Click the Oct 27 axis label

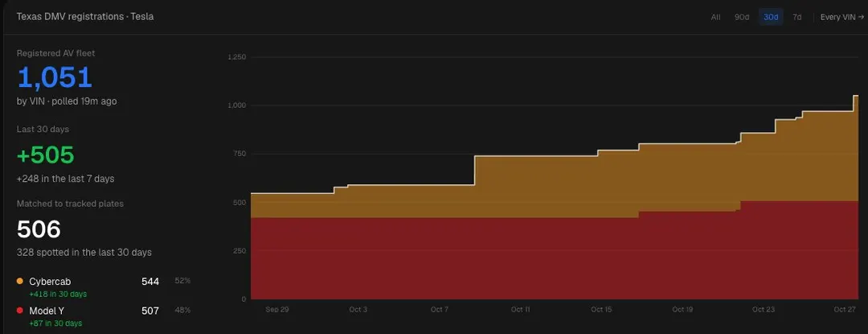click(845, 310)
